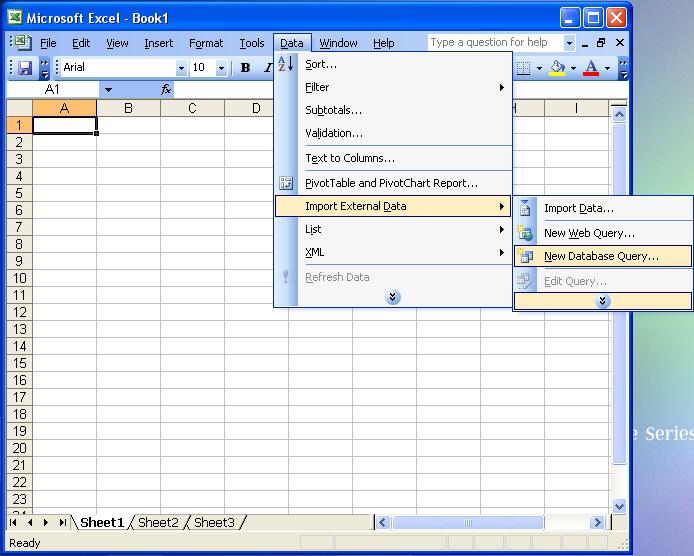This screenshot has height=556, width=694.
Task: Open the Insert menu
Action: coord(158,43)
